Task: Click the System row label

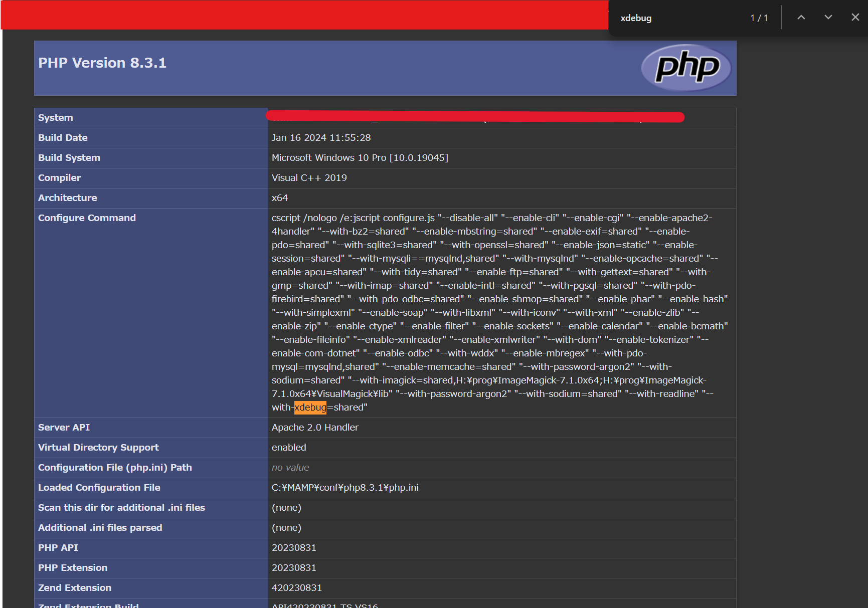Action: [x=55, y=117]
